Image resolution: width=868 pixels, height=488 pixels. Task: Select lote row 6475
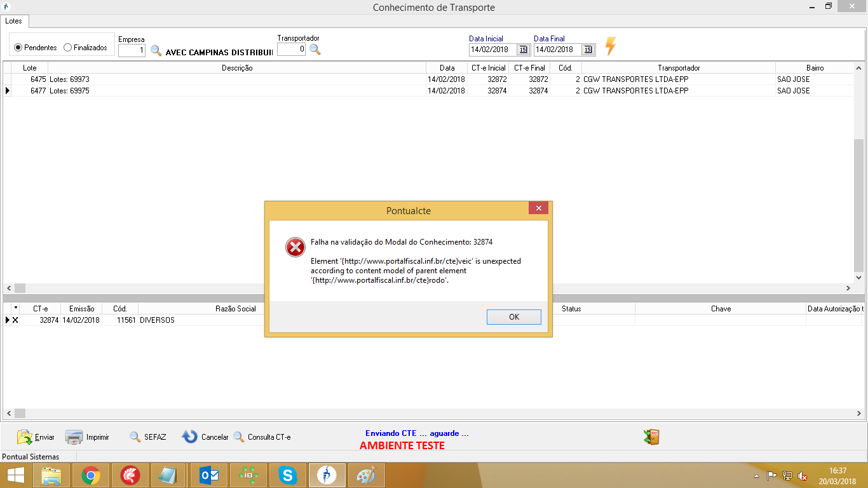pyautogui.click(x=429, y=79)
